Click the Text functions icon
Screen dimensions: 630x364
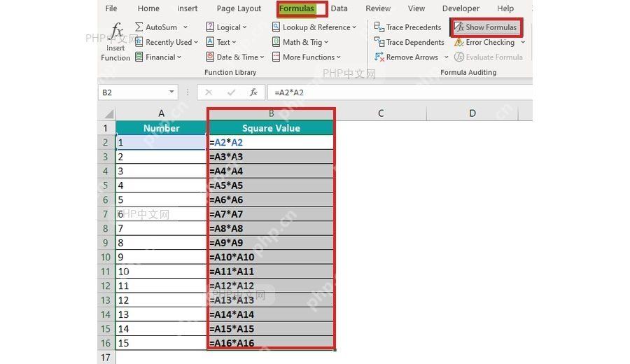[x=210, y=42]
